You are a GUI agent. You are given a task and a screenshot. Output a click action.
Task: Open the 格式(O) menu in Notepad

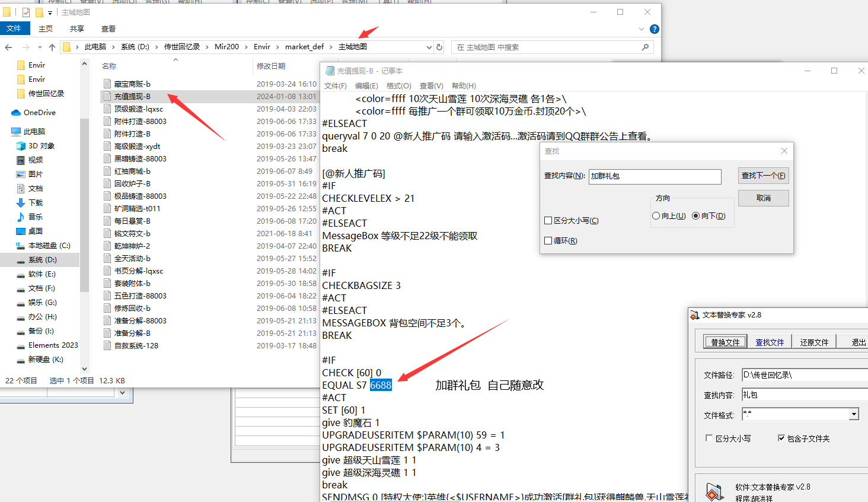[x=398, y=86]
